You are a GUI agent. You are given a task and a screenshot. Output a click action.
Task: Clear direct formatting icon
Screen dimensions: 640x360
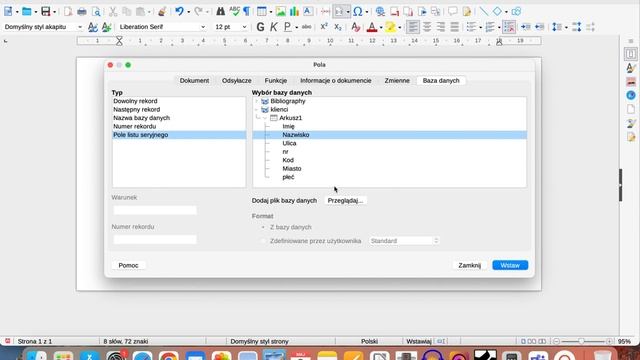356,27
